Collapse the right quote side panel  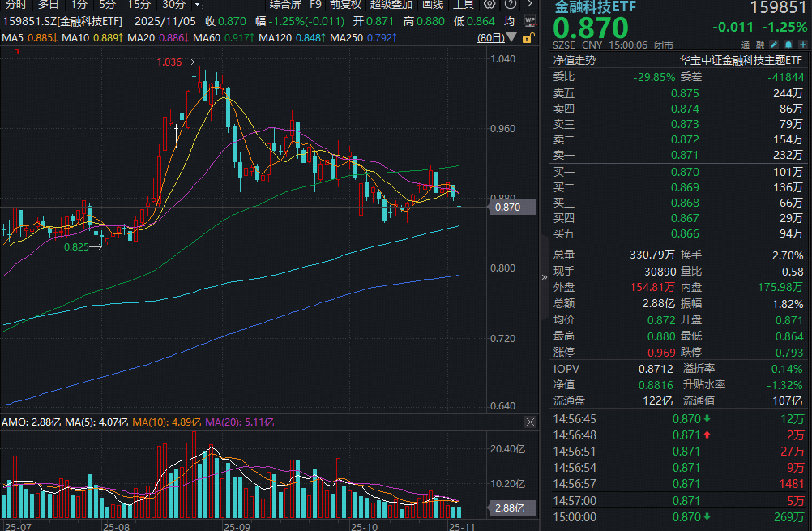coord(545,276)
